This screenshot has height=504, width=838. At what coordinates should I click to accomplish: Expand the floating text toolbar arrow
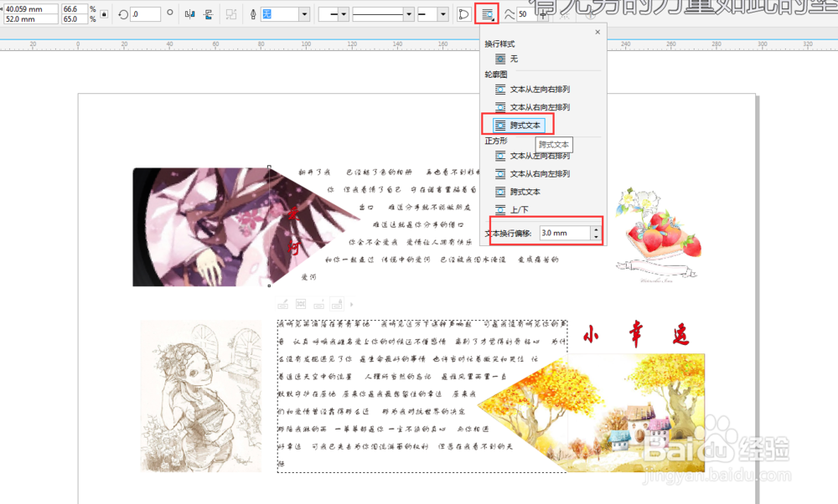pyautogui.click(x=351, y=304)
